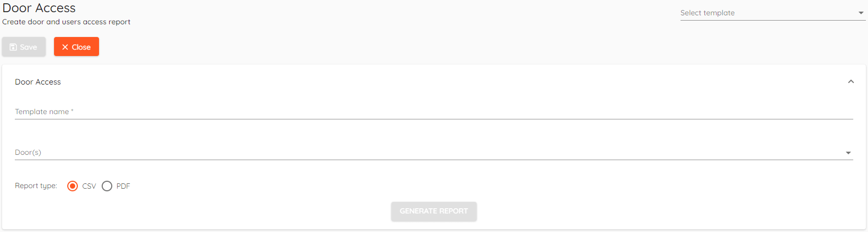Image resolution: width=868 pixels, height=232 pixels.
Task: Click the Save button label
Action: click(x=29, y=47)
